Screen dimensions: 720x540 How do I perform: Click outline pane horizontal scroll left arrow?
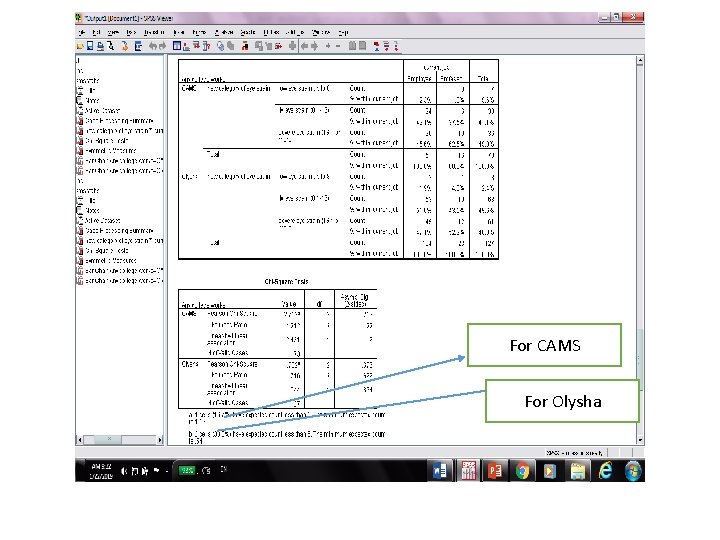pyautogui.click(x=79, y=440)
